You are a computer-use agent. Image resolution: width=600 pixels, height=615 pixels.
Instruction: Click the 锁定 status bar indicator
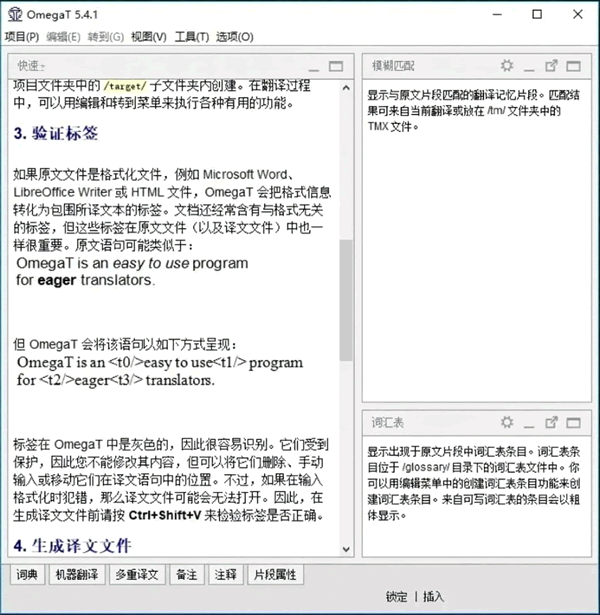(396, 597)
